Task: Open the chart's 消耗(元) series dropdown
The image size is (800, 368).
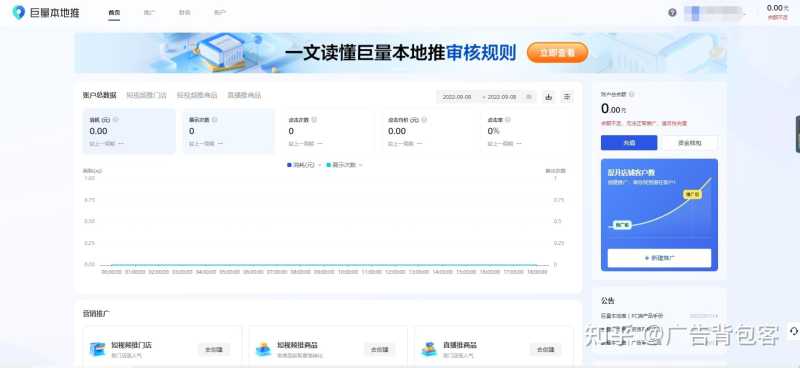Action: point(319,165)
